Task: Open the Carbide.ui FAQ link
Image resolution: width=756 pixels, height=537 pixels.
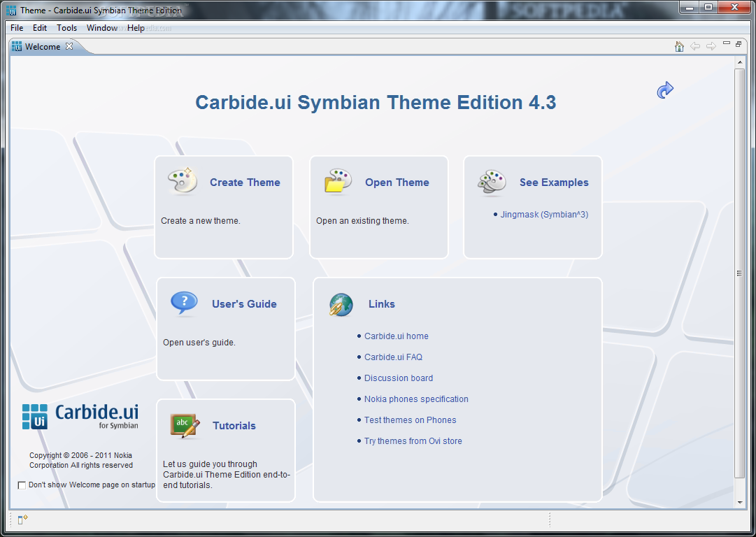Action: 394,357
